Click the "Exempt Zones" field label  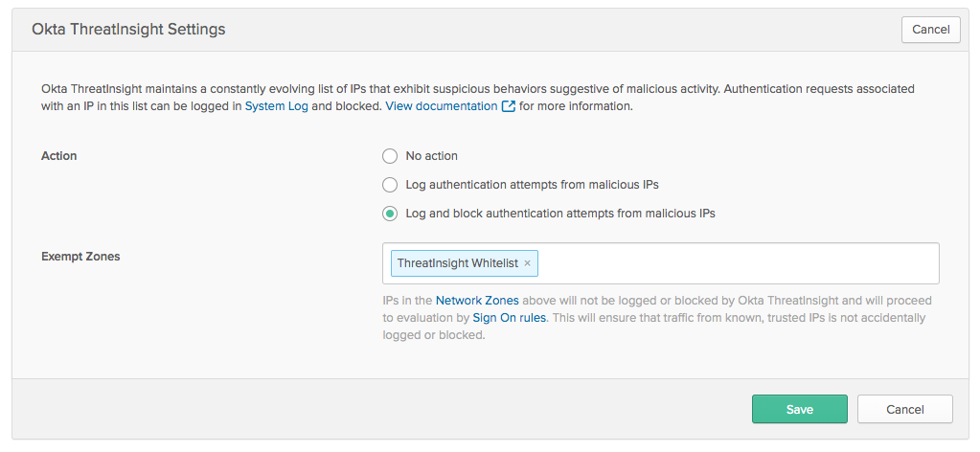click(x=80, y=257)
